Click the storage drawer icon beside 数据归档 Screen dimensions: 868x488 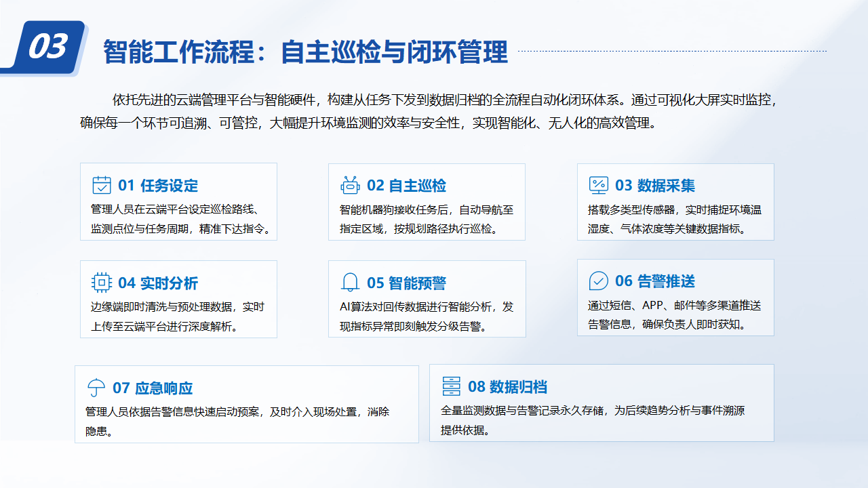point(451,386)
